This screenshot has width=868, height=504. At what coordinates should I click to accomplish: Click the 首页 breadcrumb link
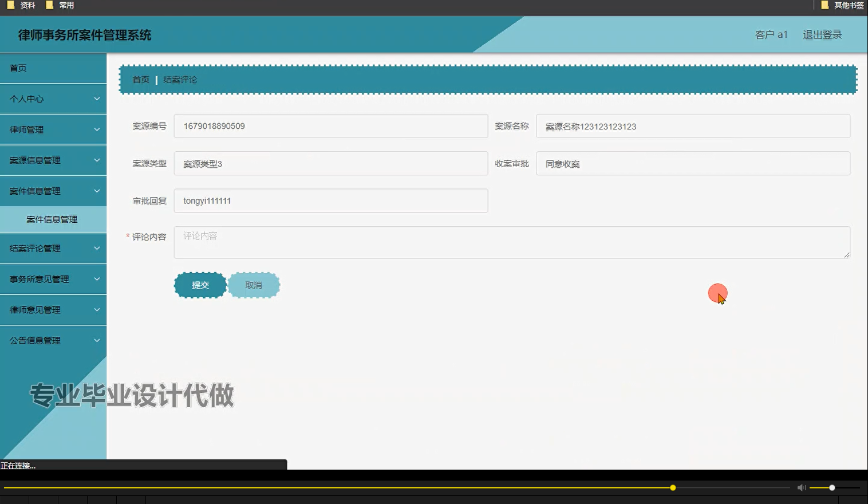pos(141,80)
